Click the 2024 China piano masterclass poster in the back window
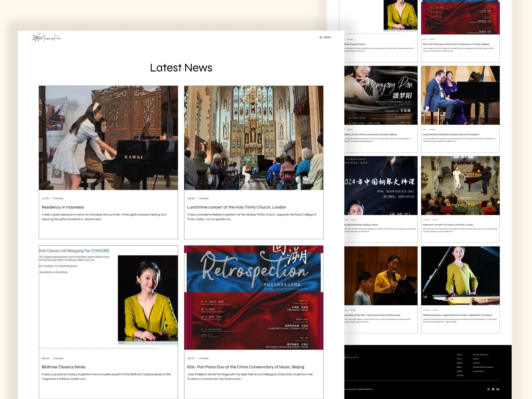532x399 pixels. (381, 185)
